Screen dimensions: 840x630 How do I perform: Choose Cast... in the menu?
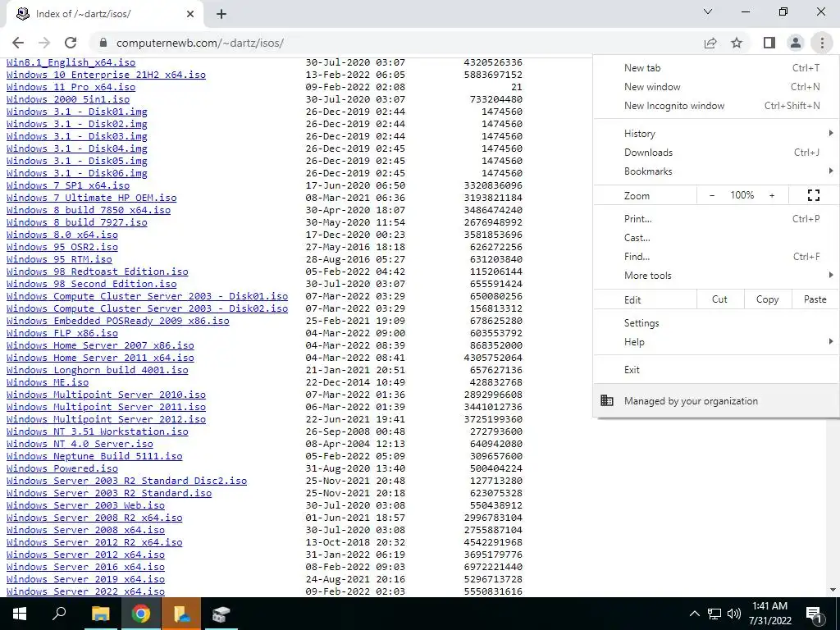pyautogui.click(x=716, y=237)
